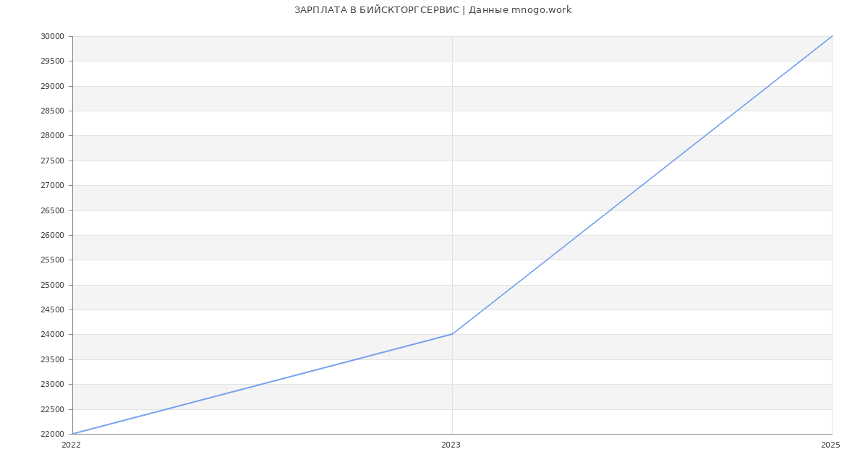
Task: Click the 22000 y-axis label
Action: 52,435
